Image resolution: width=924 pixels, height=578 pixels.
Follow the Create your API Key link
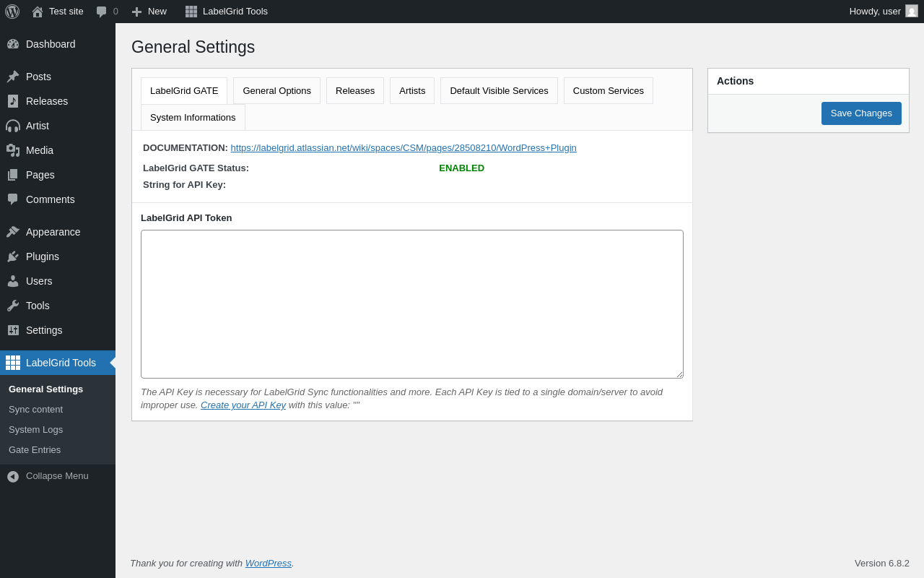[x=243, y=405]
